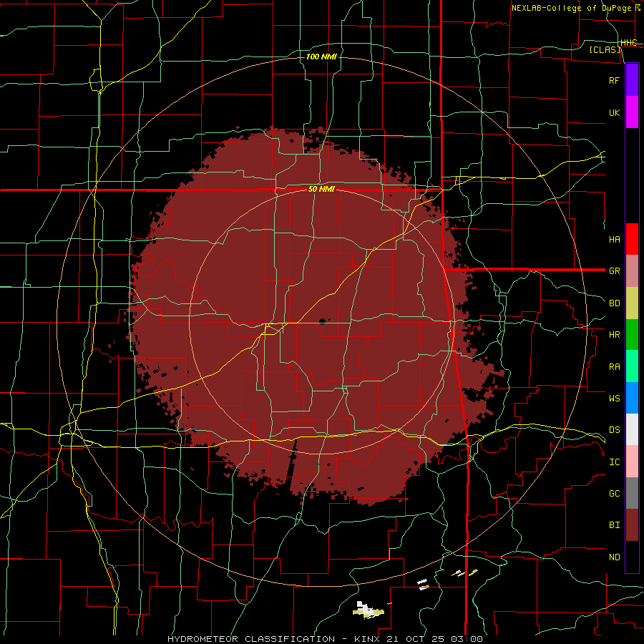Click the RF purple legend swatch

coord(632,80)
